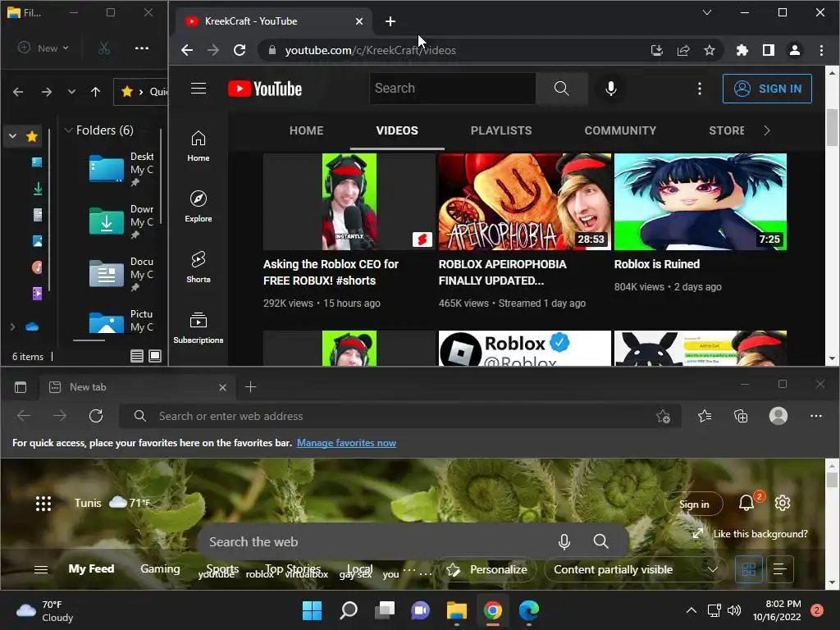Start voice search with YouTube microphone
This screenshot has height=630, width=840.
pos(610,89)
